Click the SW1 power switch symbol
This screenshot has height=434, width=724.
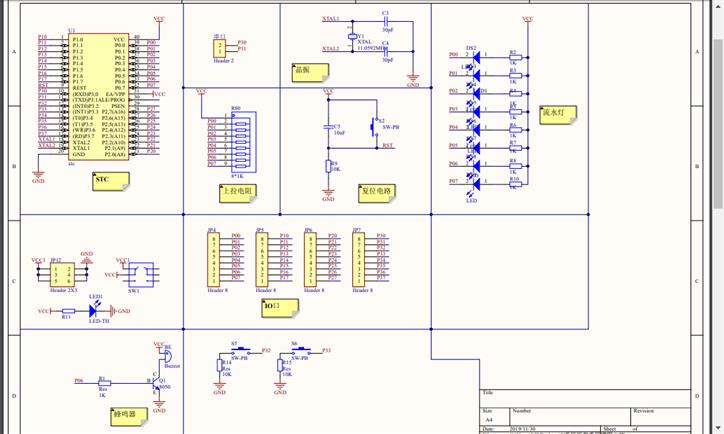tap(141, 273)
